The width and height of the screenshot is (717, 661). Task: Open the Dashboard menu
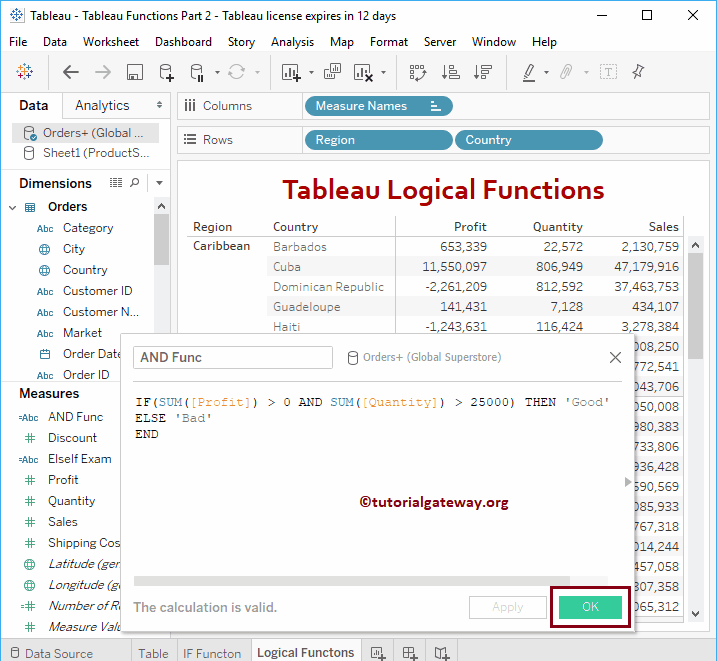coord(183,42)
